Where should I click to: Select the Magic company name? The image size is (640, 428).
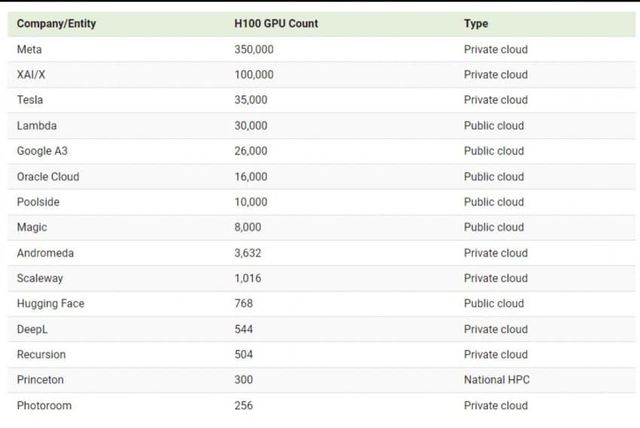click(32, 228)
